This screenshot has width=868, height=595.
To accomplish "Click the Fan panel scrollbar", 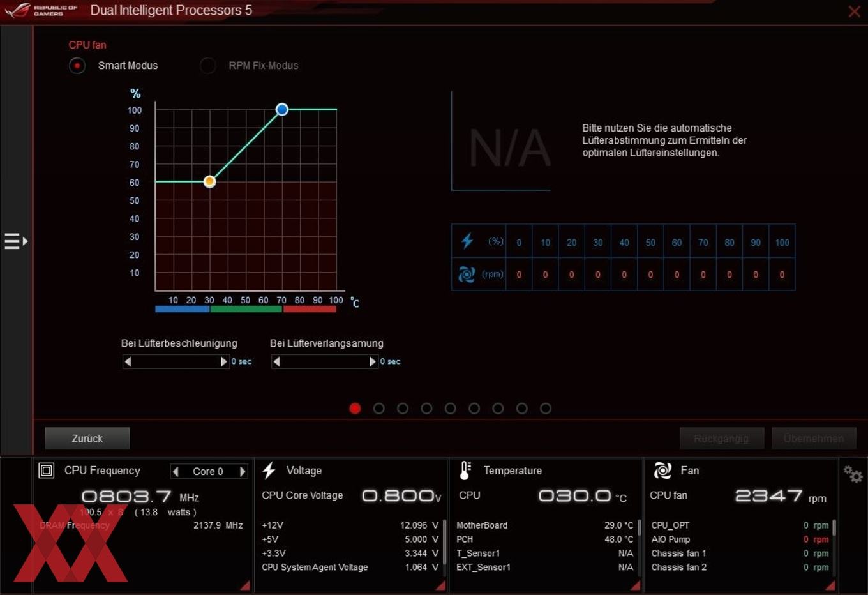I will pyautogui.click(x=834, y=528).
